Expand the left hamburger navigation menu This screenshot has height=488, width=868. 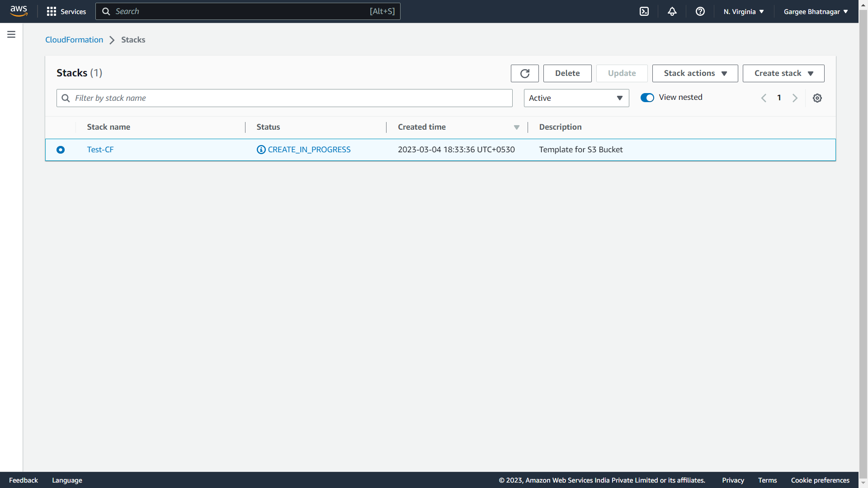(x=11, y=34)
